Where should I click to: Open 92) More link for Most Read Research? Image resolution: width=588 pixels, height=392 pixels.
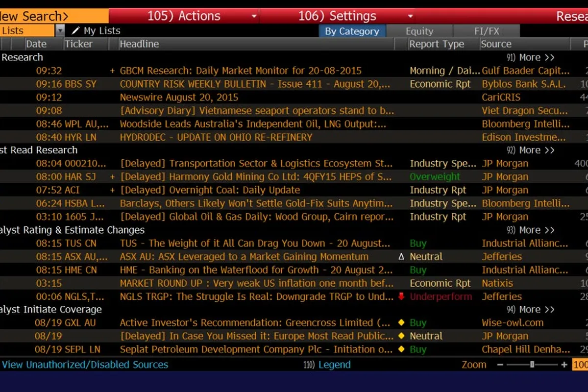pyautogui.click(x=531, y=150)
